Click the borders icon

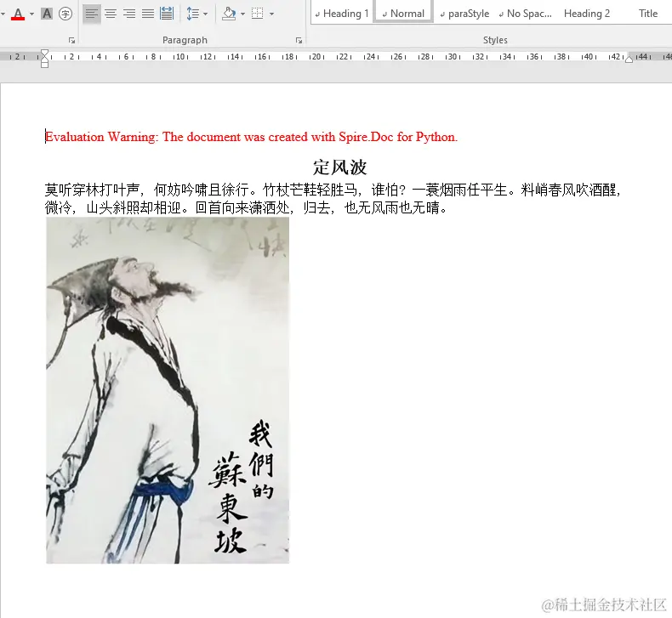pyautogui.click(x=258, y=14)
